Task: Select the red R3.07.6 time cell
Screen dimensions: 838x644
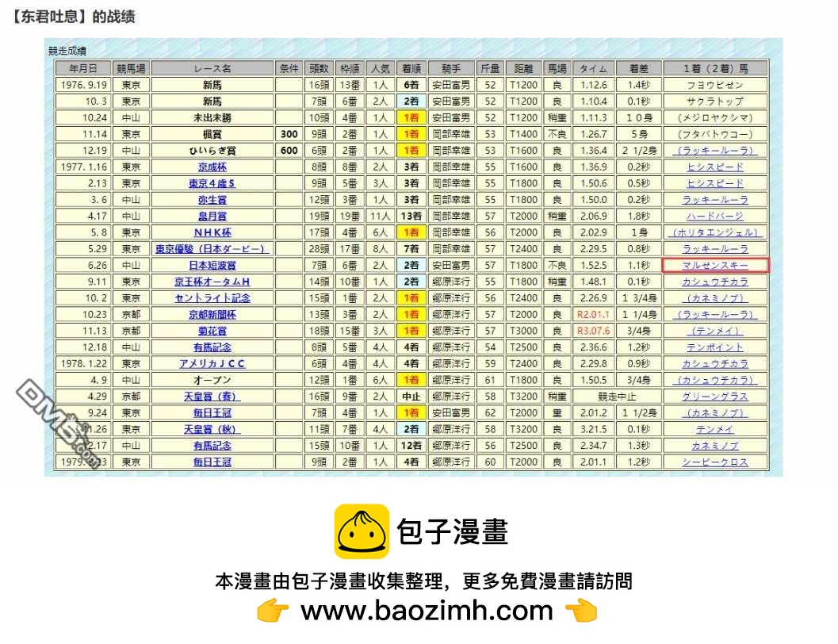Action: 594,331
